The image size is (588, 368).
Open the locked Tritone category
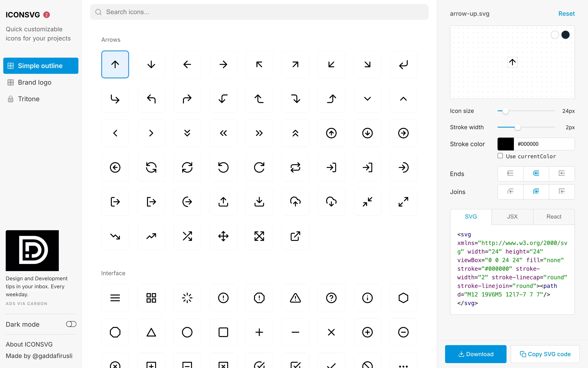(41, 99)
